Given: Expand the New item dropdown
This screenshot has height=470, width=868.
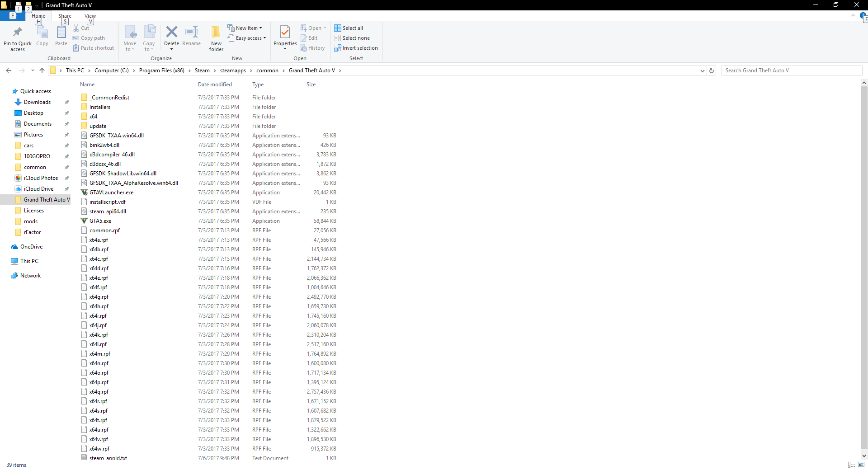Looking at the screenshot, I should click(245, 28).
